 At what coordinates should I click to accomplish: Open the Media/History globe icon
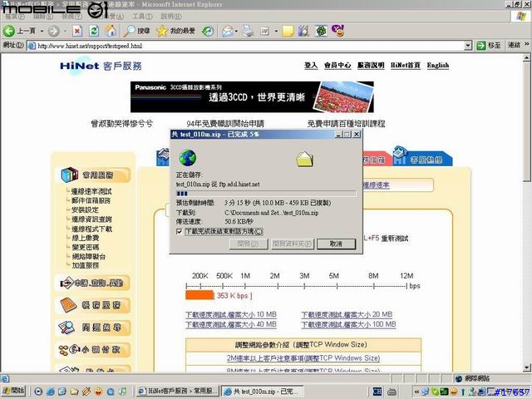(x=208, y=32)
